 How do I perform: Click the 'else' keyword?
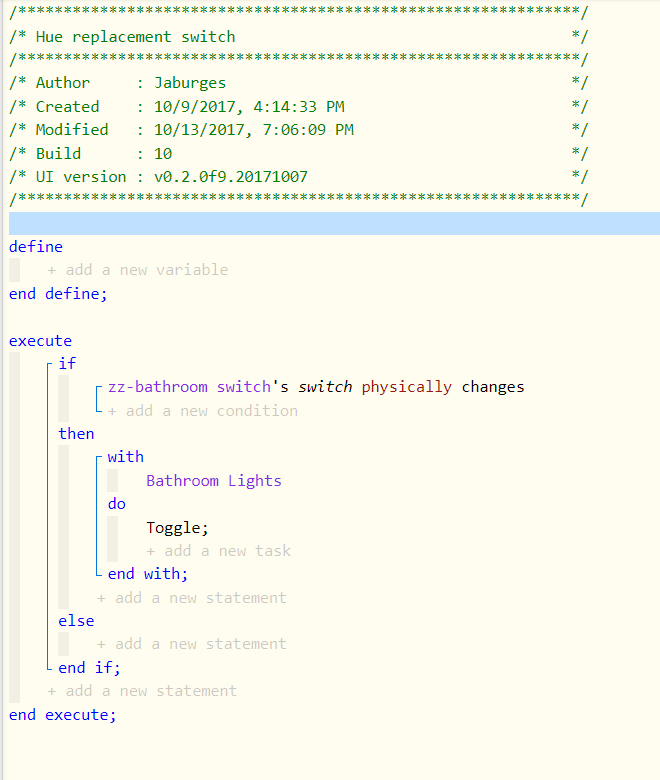76,621
